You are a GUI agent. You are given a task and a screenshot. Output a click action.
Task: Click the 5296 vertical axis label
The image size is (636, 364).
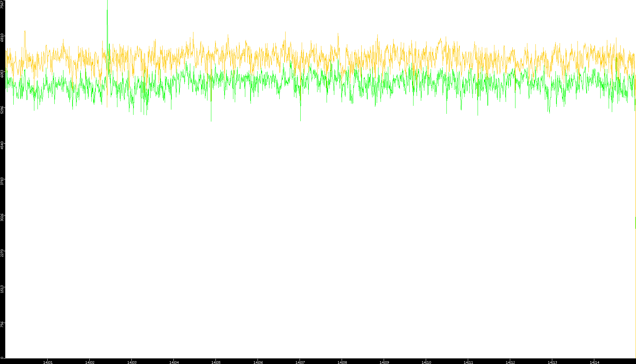point(2,109)
